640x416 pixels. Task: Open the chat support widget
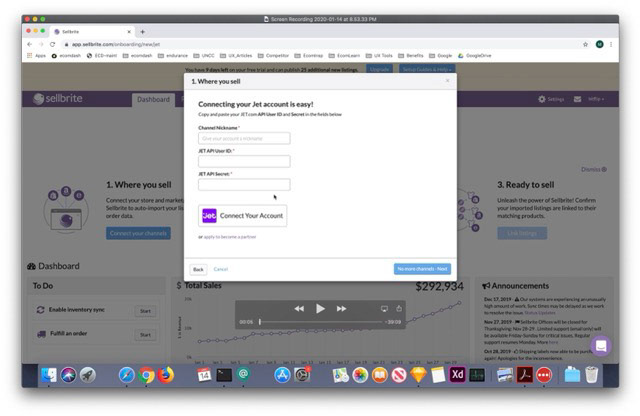(x=601, y=346)
